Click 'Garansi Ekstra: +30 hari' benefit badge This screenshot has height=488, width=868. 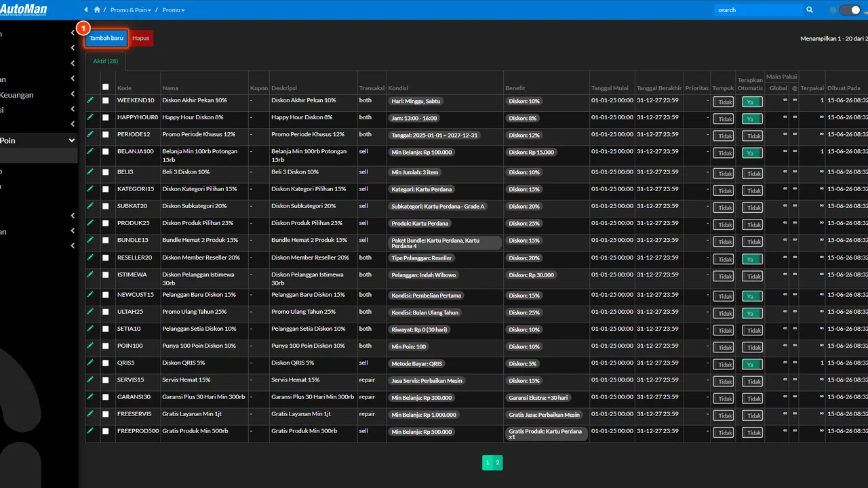pyautogui.click(x=538, y=398)
